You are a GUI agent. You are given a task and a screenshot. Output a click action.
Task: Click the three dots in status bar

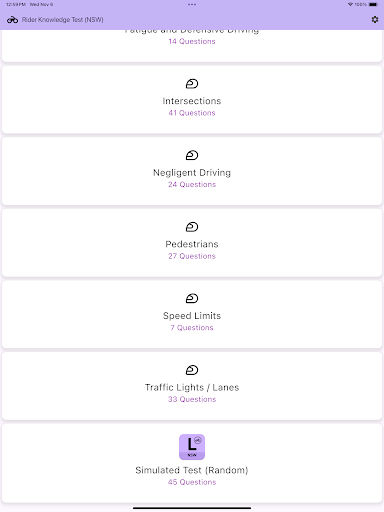pyautogui.click(x=192, y=5)
